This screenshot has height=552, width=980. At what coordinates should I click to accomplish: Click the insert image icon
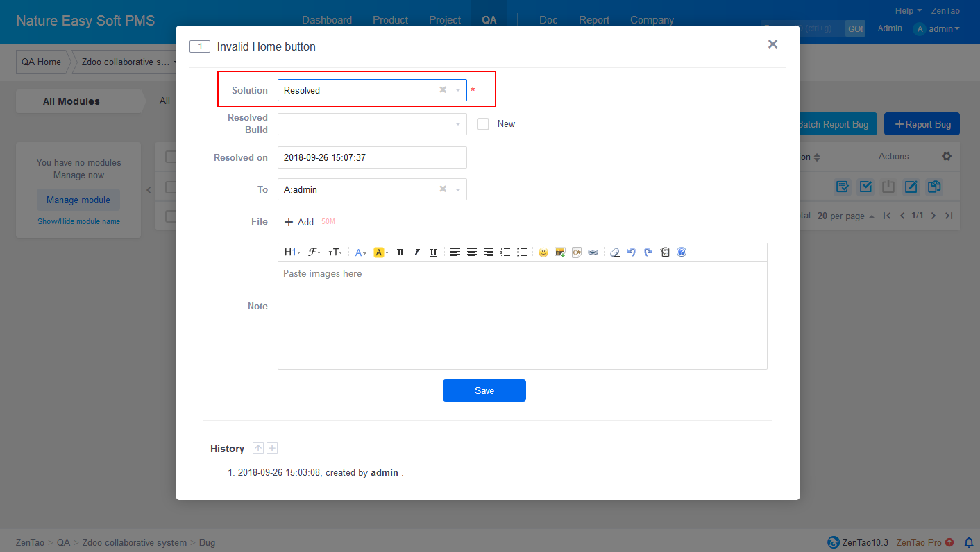click(559, 252)
